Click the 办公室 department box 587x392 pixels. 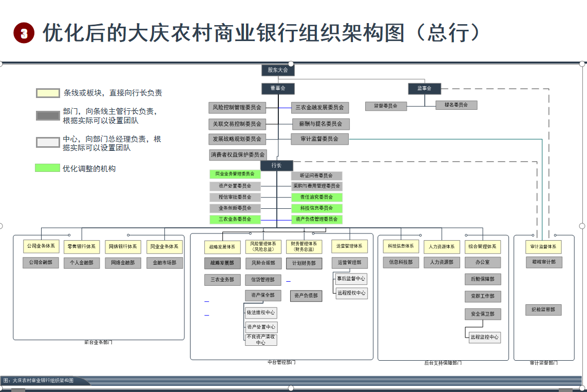pyautogui.click(x=482, y=262)
